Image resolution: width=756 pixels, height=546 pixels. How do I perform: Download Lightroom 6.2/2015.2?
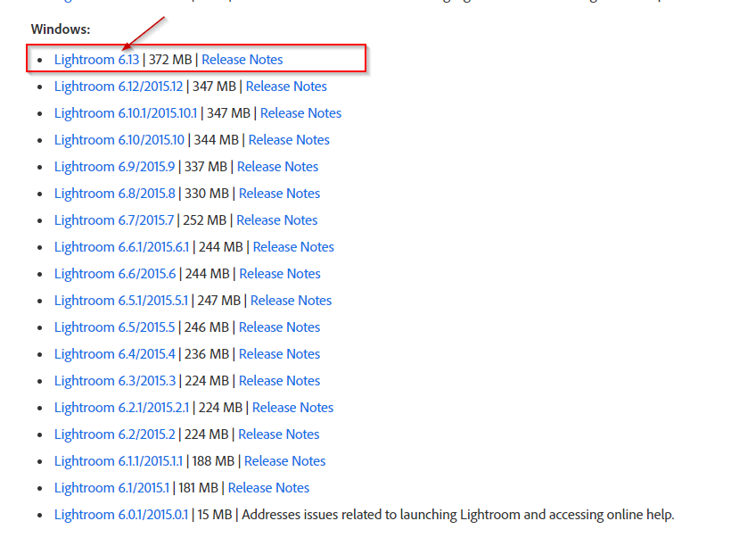[x=114, y=434]
